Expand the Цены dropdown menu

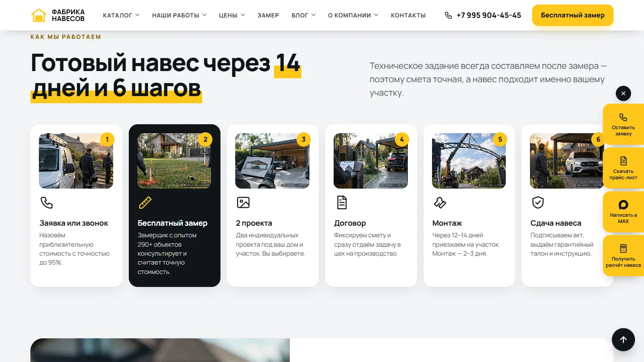click(232, 15)
